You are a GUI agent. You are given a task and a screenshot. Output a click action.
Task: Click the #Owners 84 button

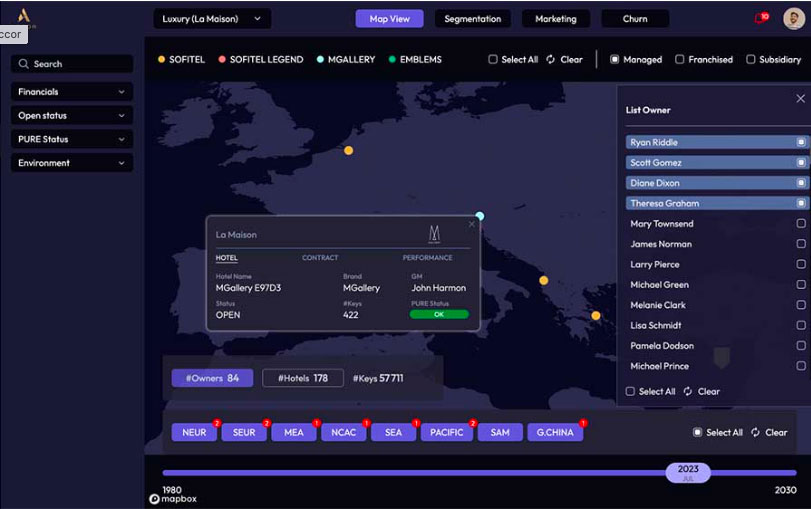(213, 378)
